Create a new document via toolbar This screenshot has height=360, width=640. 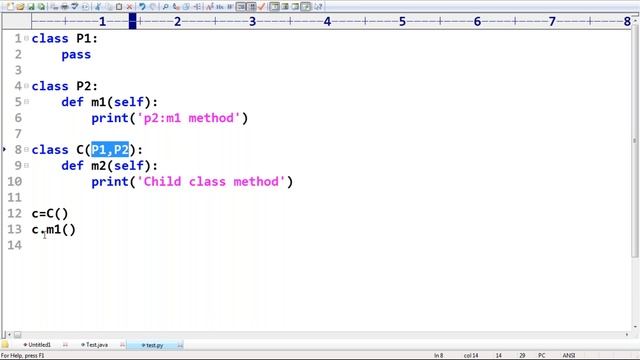tap(10, 7)
